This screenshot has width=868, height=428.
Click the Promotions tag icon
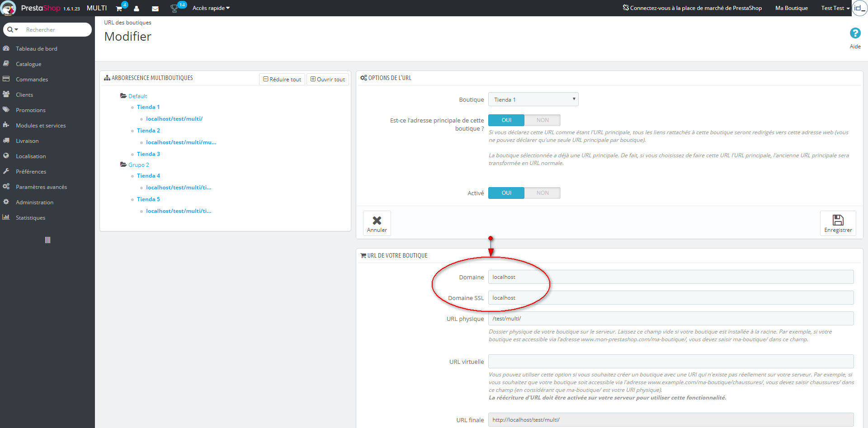[x=6, y=110]
